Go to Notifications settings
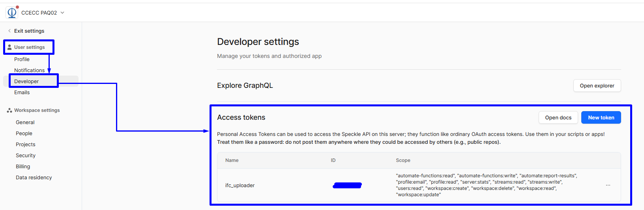This screenshot has height=210, width=644. click(29, 70)
